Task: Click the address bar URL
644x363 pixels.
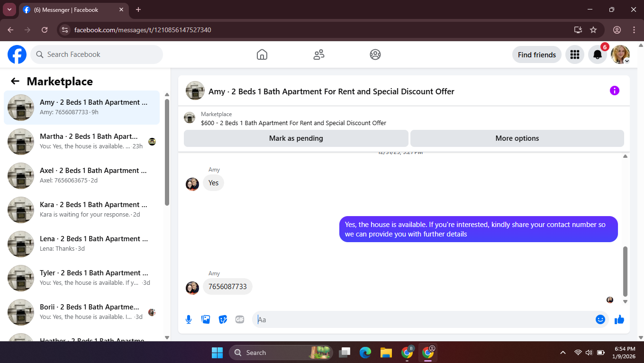Action: click(143, 30)
